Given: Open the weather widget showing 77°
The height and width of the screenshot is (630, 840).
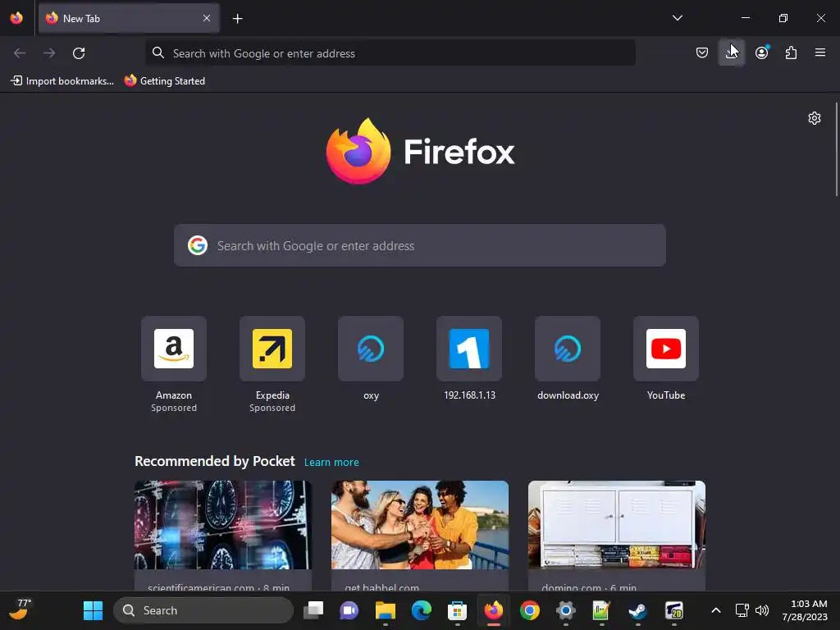Looking at the screenshot, I should 21,609.
